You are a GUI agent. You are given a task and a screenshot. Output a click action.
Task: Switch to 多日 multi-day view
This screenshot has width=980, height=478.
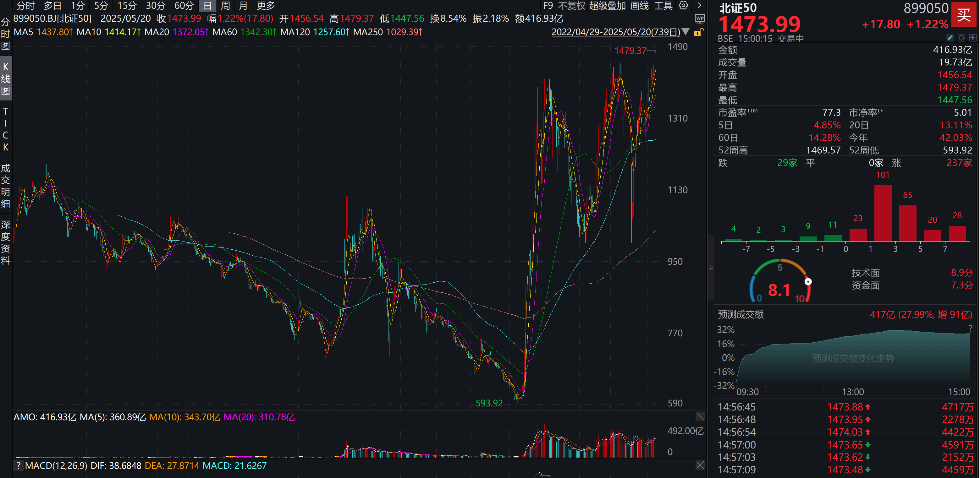pos(52,6)
